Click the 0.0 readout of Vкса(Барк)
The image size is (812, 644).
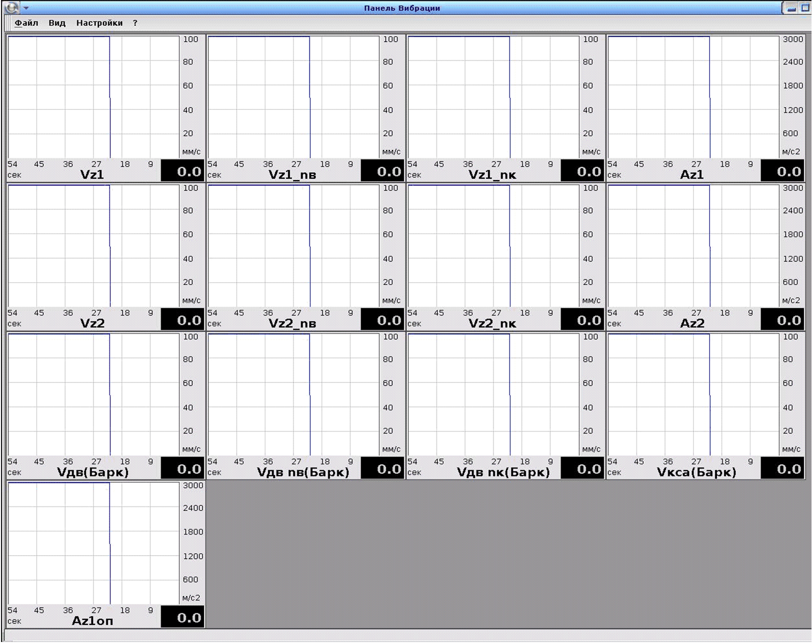782,468
